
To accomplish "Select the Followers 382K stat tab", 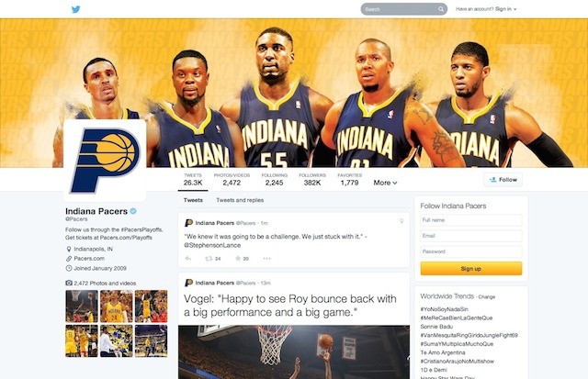I will pyautogui.click(x=312, y=180).
